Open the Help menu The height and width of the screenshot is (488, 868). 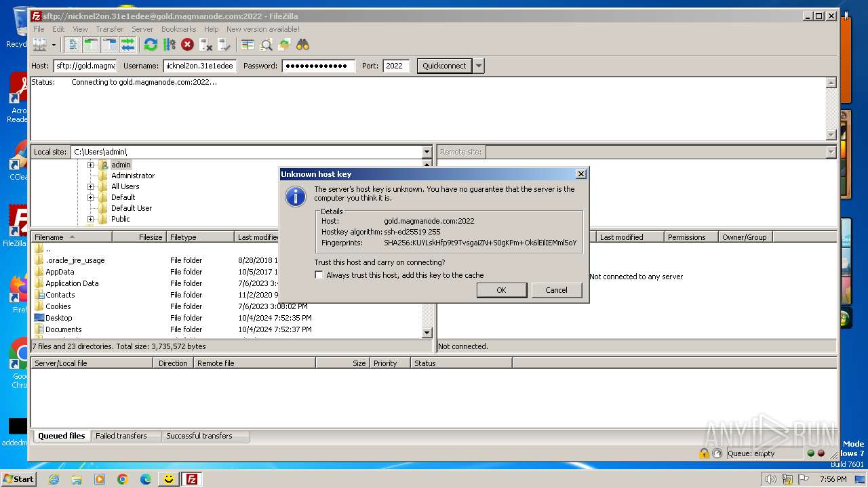coord(212,29)
